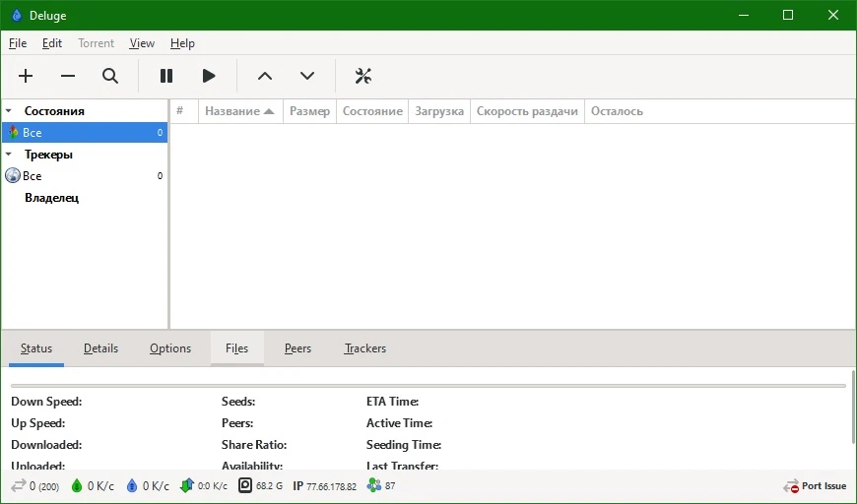Viewport: 857px width, 504px height.
Task: Move torrent down in queue
Action: click(x=307, y=76)
